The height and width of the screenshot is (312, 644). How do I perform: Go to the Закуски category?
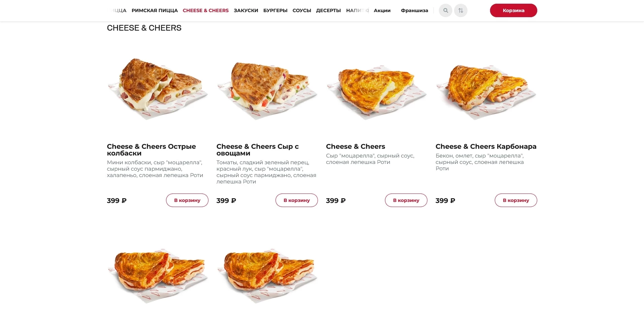(x=246, y=10)
